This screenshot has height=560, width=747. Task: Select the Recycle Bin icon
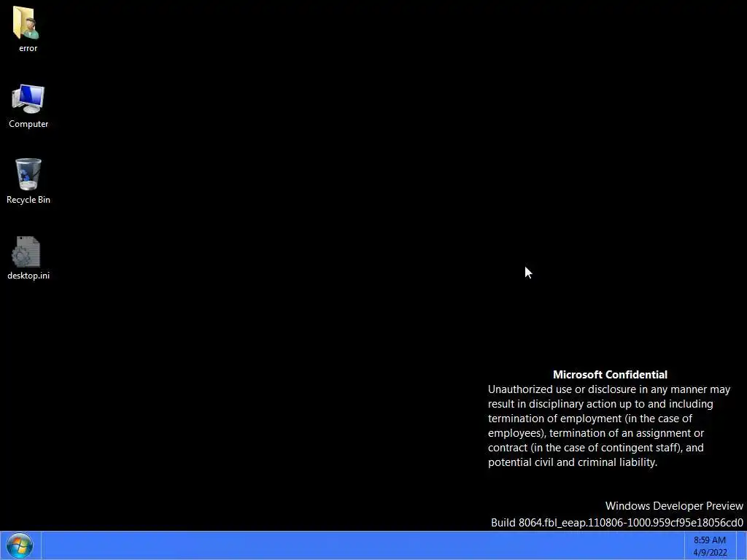point(28,174)
